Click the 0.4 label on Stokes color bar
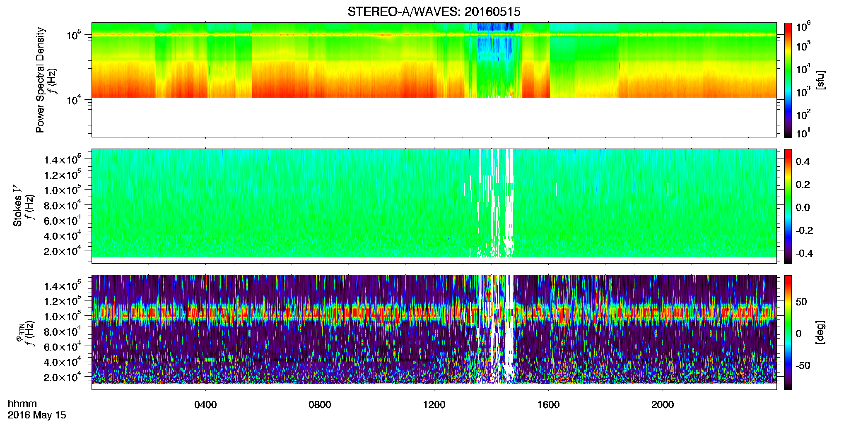Screen dimensions: 868x447 (x=803, y=162)
